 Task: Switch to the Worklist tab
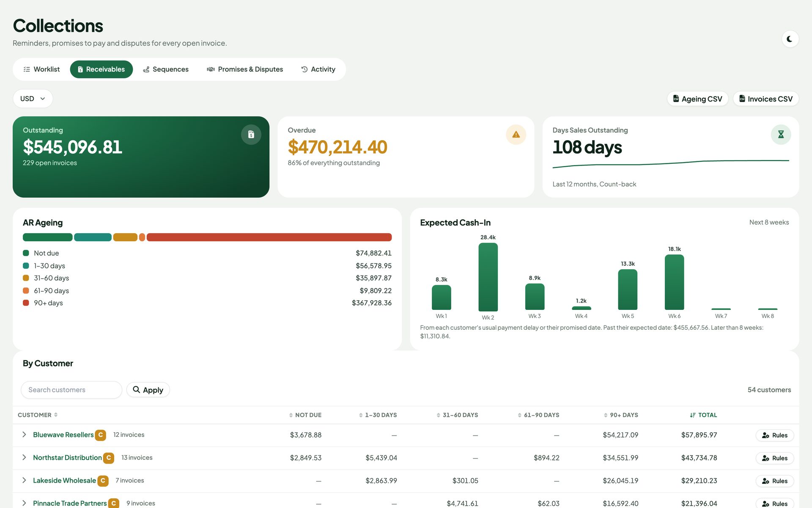click(x=41, y=69)
